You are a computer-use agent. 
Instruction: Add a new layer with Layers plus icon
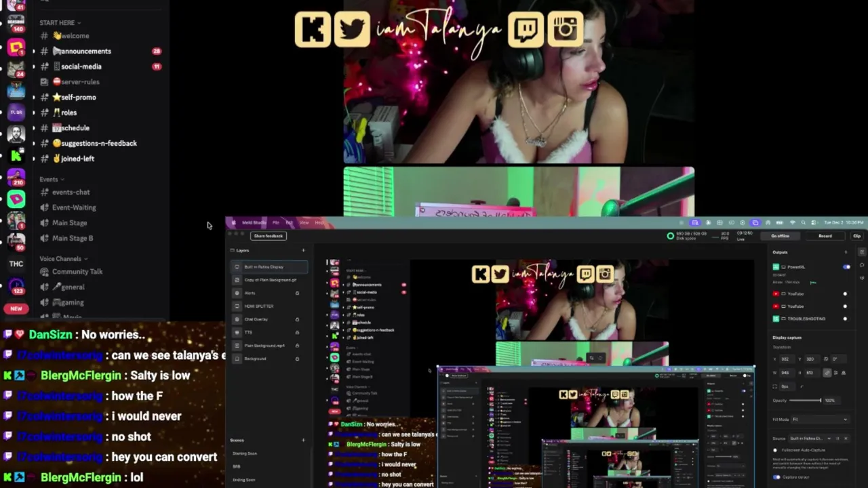pyautogui.click(x=303, y=251)
